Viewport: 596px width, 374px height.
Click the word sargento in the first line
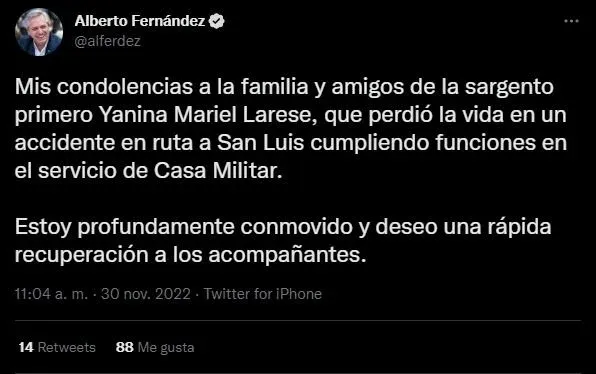[x=509, y=87]
